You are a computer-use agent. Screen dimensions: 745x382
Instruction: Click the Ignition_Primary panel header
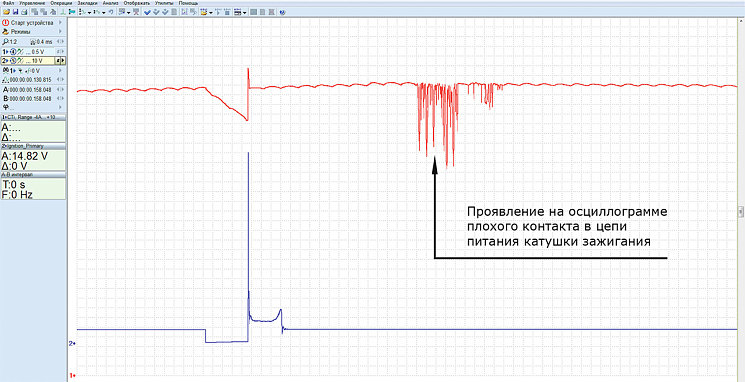33,146
